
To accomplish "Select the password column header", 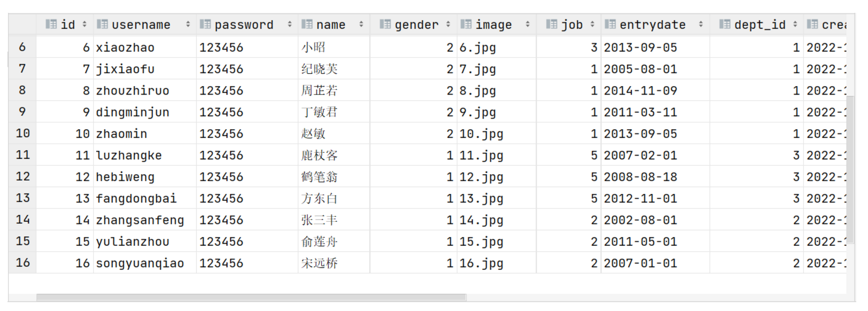I will [243, 24].
